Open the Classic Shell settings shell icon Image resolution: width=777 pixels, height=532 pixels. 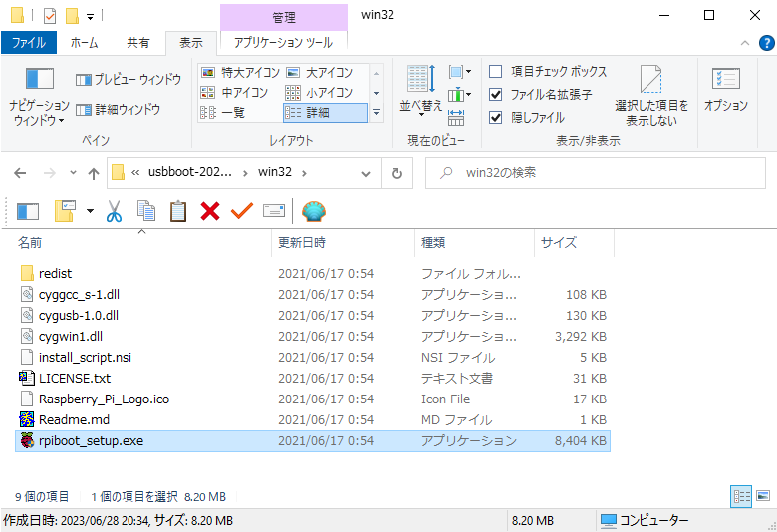(x=313, y=211)
